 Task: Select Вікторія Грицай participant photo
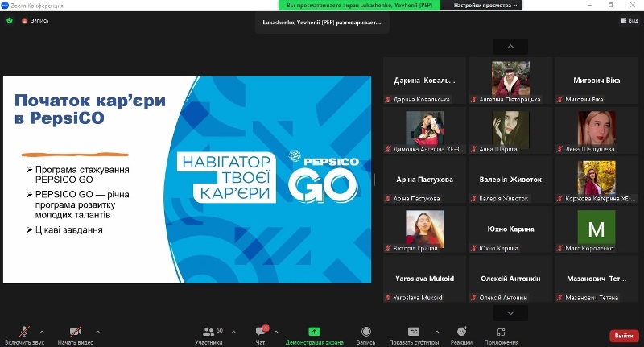pos(425,229)
